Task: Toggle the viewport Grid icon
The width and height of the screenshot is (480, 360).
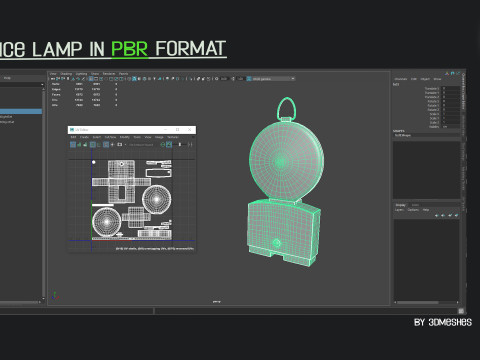Action: [91, 79]
